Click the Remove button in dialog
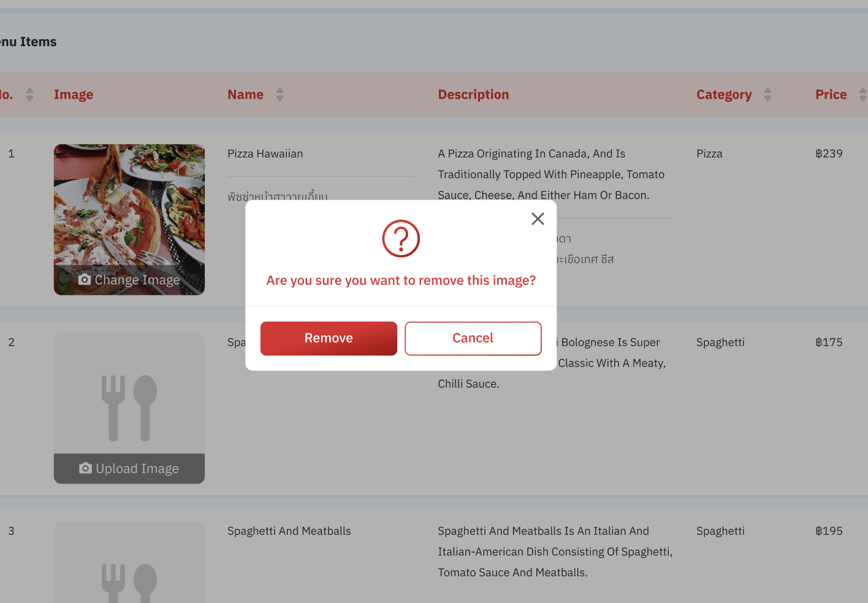868x603 pixels. pos(329,338)
